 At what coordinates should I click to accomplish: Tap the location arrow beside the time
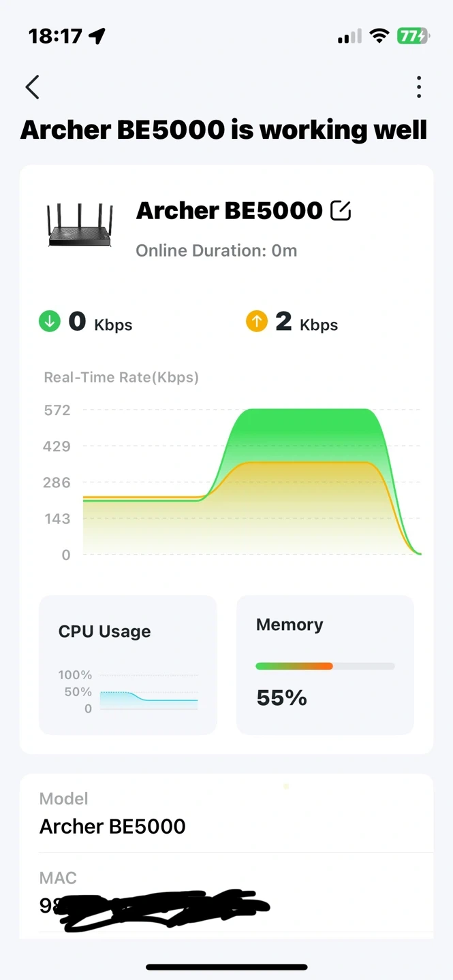(x=97, y=36)
